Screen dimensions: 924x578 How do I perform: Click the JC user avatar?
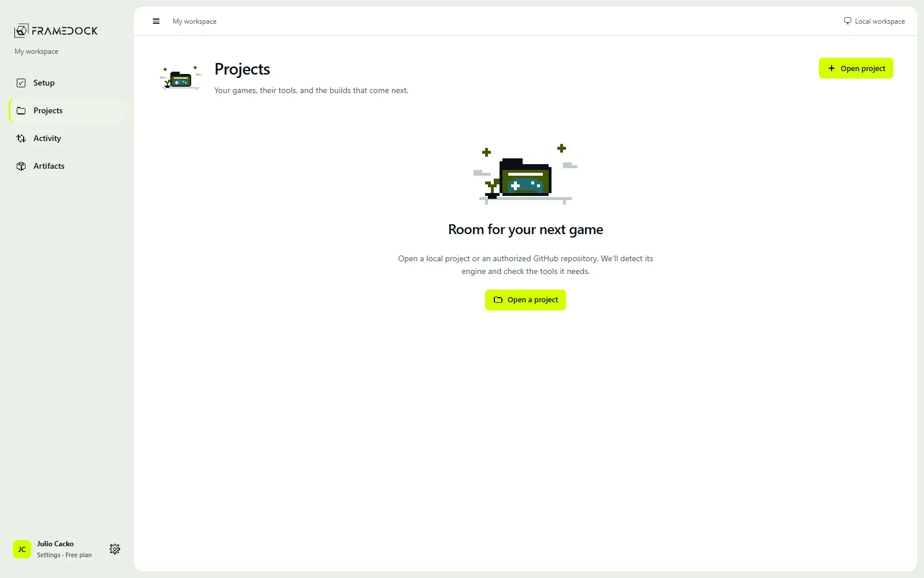point(22,549)
